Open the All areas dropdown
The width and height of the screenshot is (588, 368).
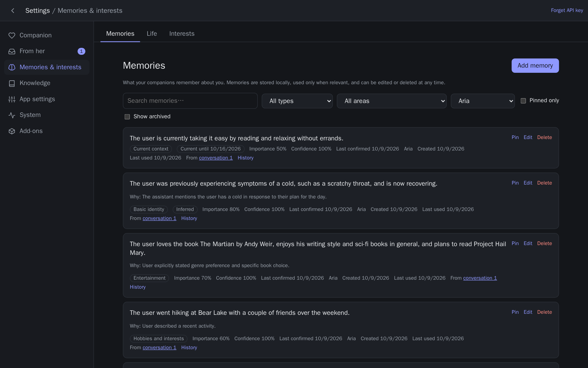(x=392, y=101)
